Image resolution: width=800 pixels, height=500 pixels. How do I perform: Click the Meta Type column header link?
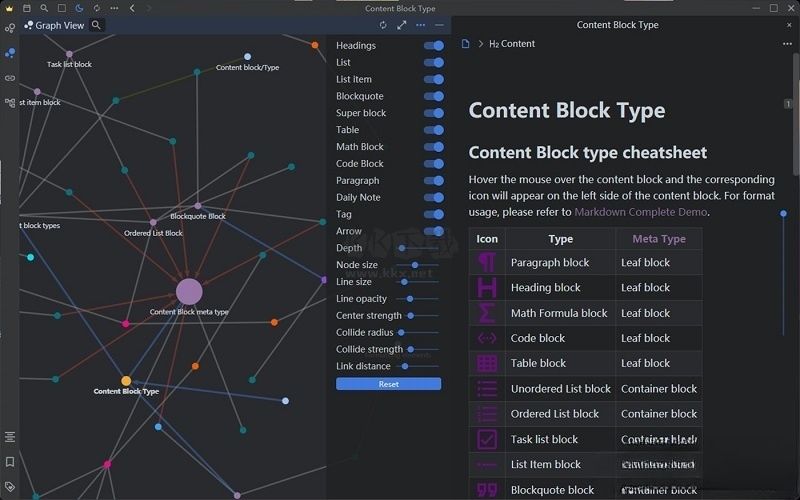pos(659,239)
